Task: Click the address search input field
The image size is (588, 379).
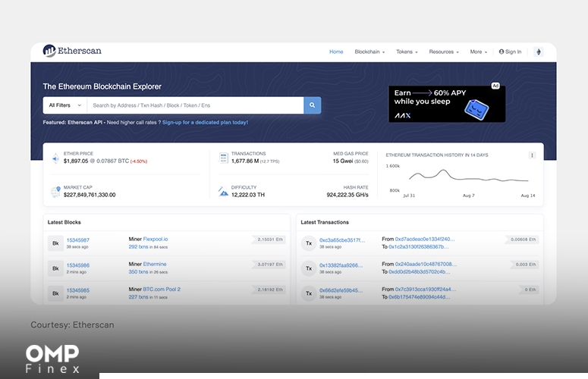Action: click(x=195, y=105)
